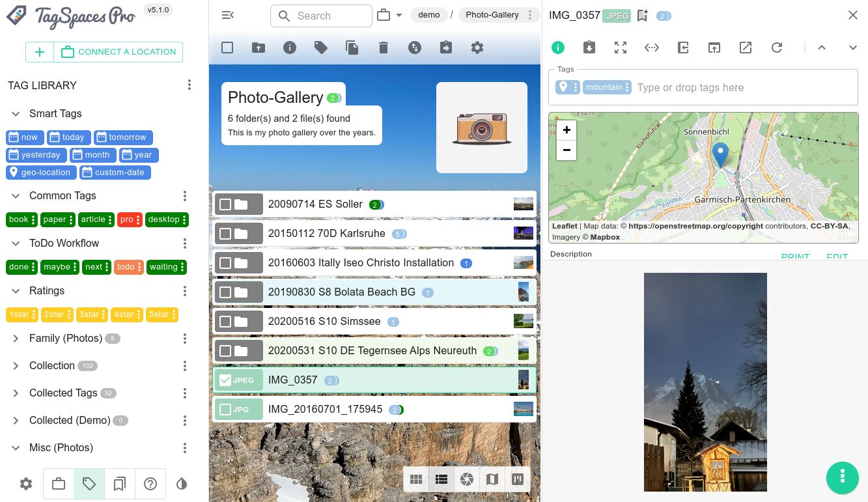Click the Mapbox link
Screen dimensions: 868x502
tap(605, 237)
